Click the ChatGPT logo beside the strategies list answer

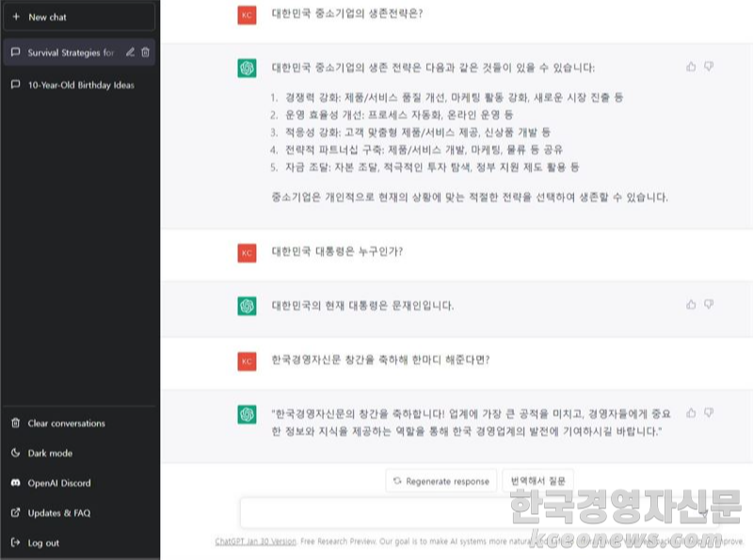(247, 68)
